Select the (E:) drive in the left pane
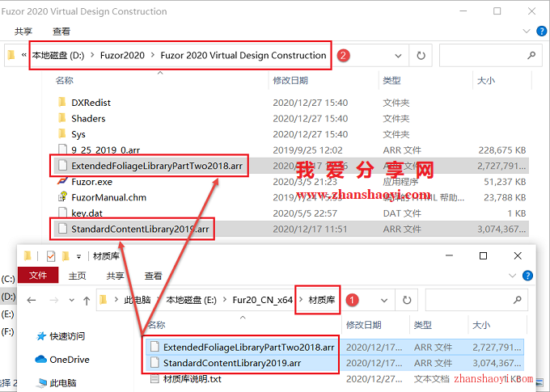550x392 pixels. click(x=8, y=314)
